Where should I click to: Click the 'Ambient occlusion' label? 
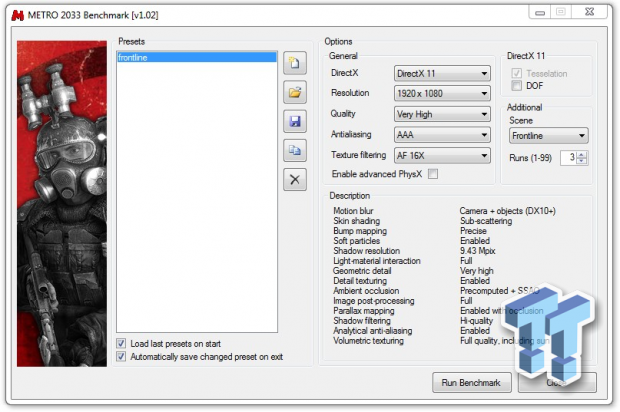366,291
